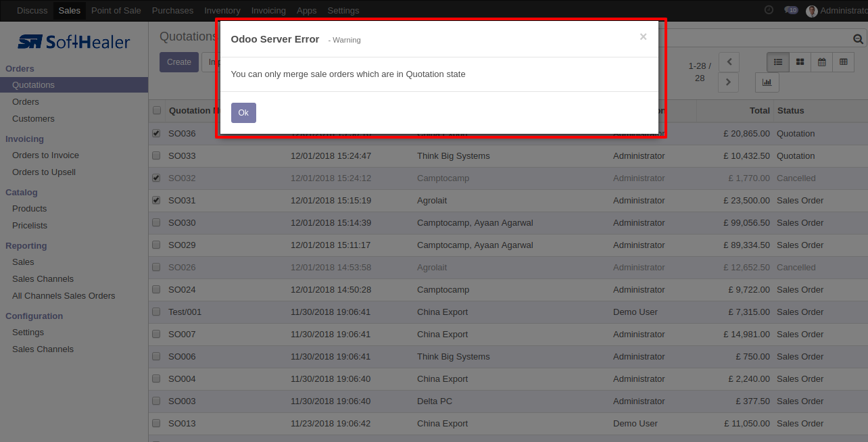The width and height of the screenshot is (868, 442).
Task: Go to next page arrow
Action: (x=729, y=82)
